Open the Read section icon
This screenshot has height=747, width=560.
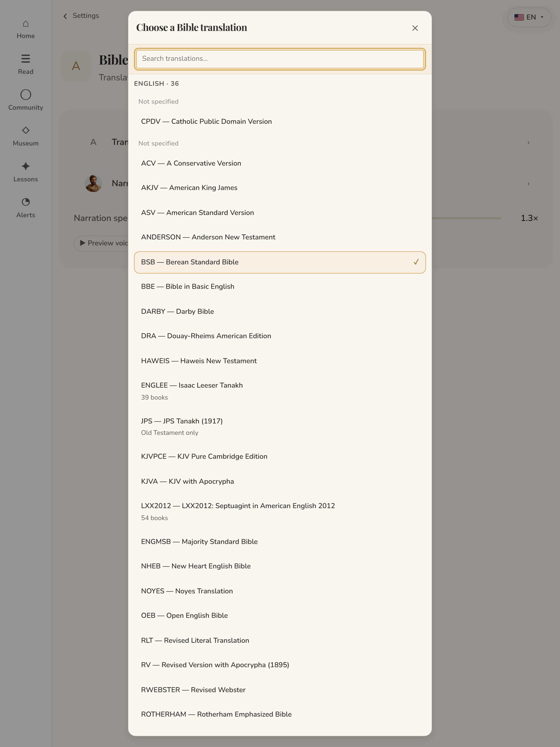coord(26,59)
